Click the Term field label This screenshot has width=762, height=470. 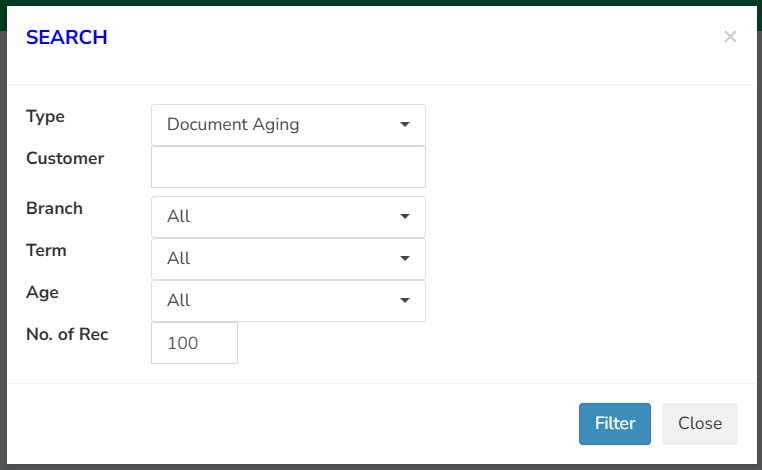pos(46,250)
